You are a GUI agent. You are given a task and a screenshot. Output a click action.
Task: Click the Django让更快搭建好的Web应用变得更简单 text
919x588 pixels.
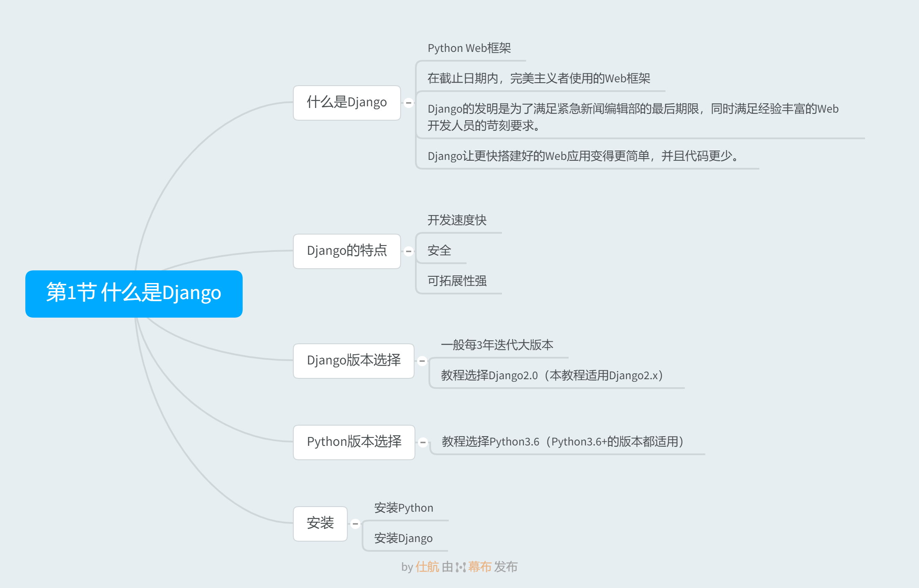point(583,156)
